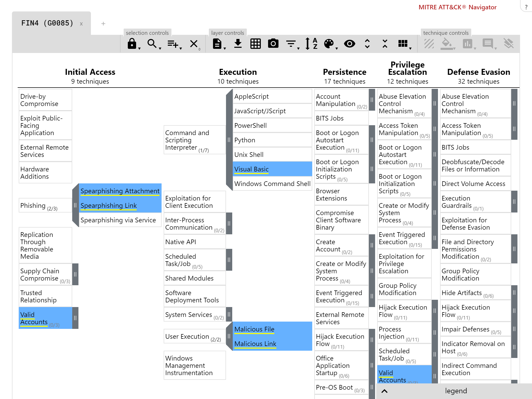Viewport: 532px width, 399px height.
Task: Select Drive-by Compromise technique
Action: [45, 100]
